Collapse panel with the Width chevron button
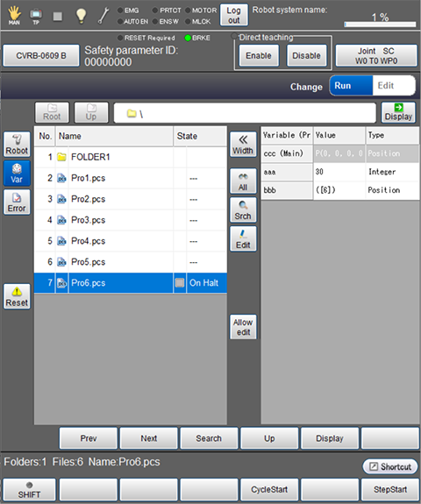The width and height of the screenshot is (421, 504). click(243, 144)
